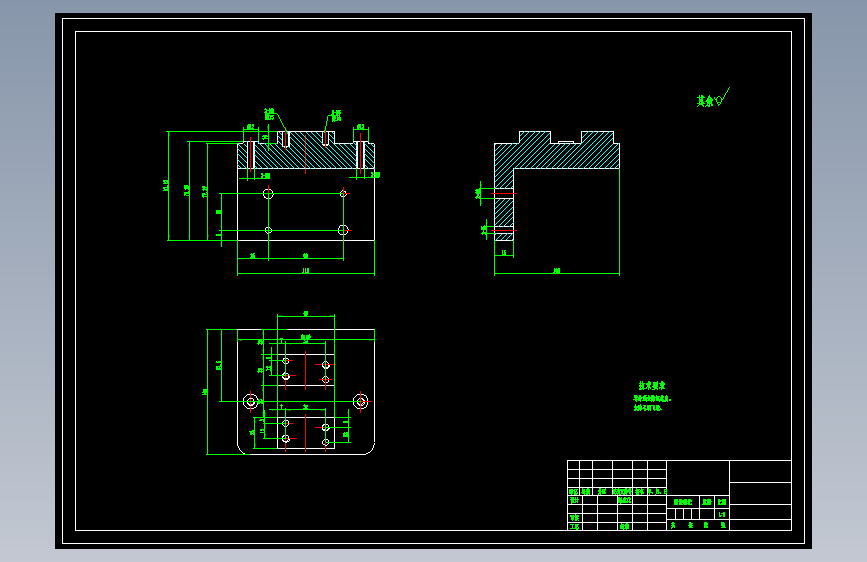Select the lower-right hole of the lower rectangle in plan view
Image resolution: width=867 pixels, height=562 pixels.
326,442
